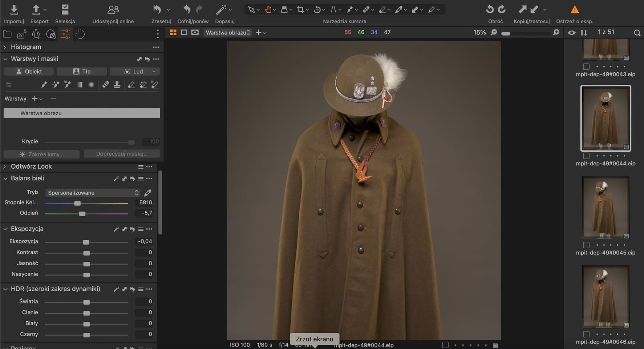Tick checkbox under mpit-dep-49#0043.eip thumbnail
This screenshot has width=644, height=349.
[586, 67]
